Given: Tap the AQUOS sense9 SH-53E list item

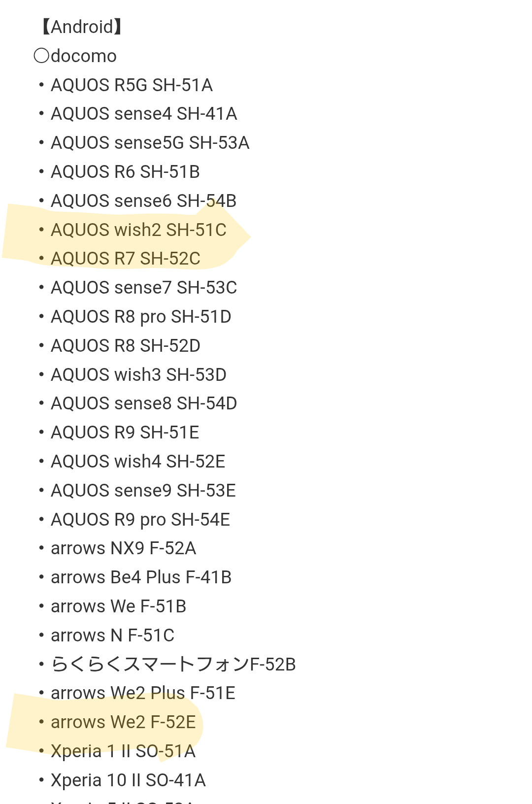Looking at the screenshot, I should (x=143, y=491).
